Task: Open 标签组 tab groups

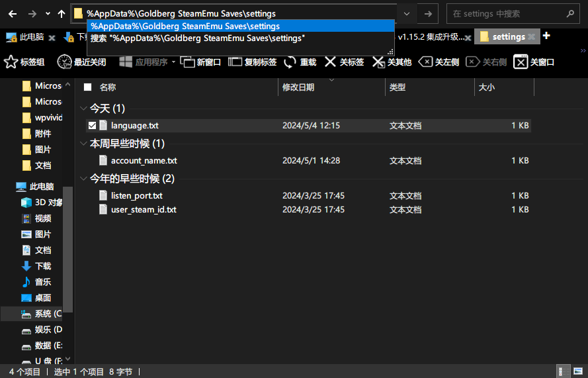Action: (x=24, y=62)
